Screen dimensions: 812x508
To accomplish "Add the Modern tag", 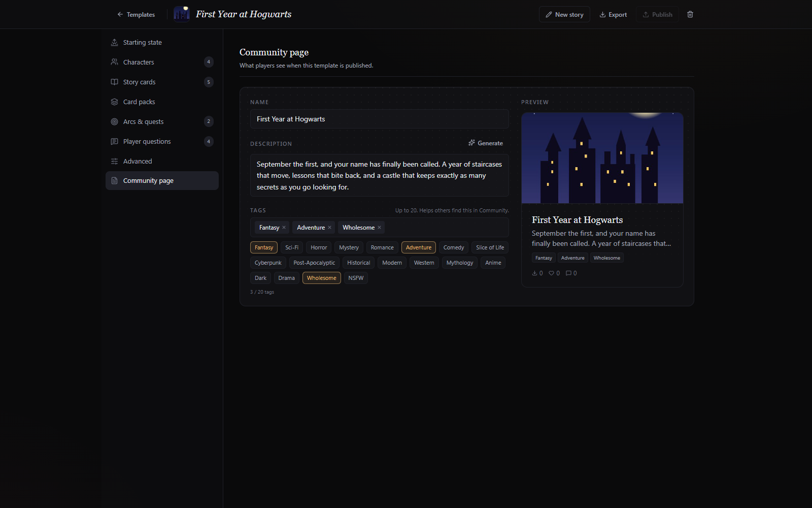I will coord(392,263).
